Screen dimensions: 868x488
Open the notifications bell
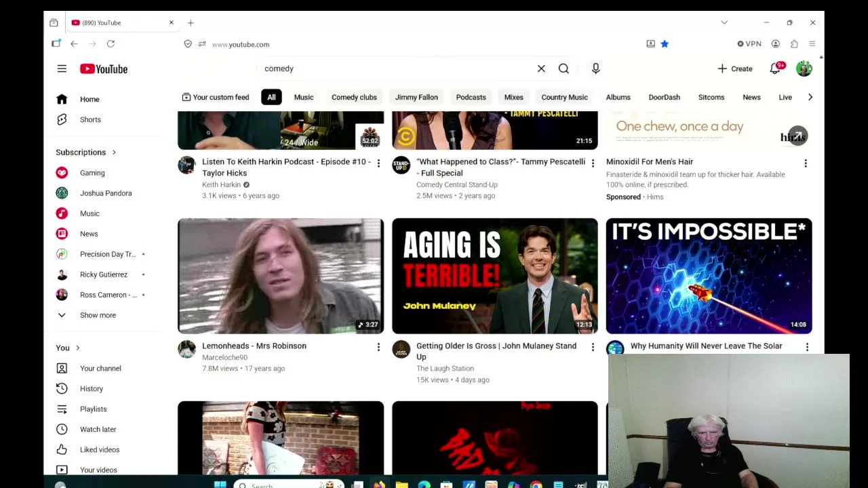(x=775, y=68)
